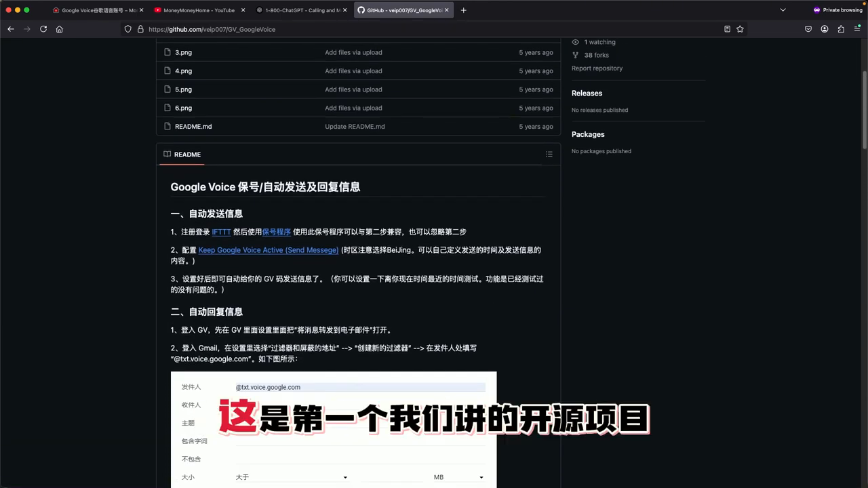Click the fork icon next to 38 forks
Viewport: 868px width, 488px height.
click(576, 55)
